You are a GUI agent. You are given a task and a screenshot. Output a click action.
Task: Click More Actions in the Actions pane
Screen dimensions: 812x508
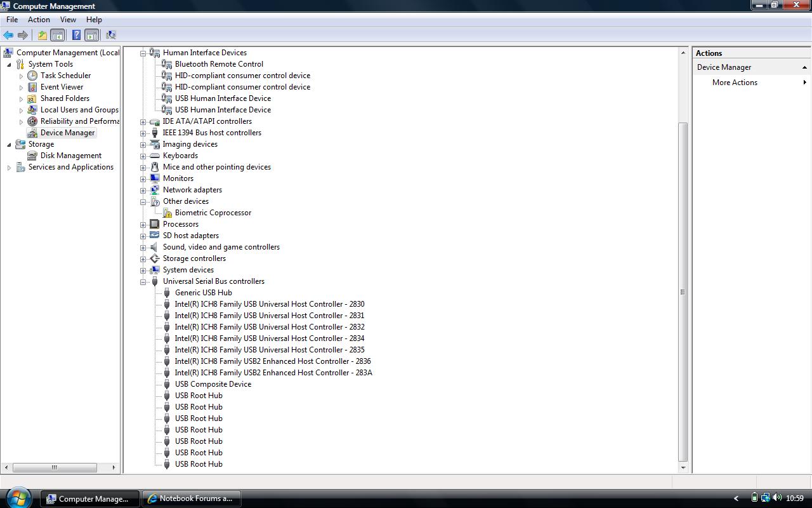735,83
